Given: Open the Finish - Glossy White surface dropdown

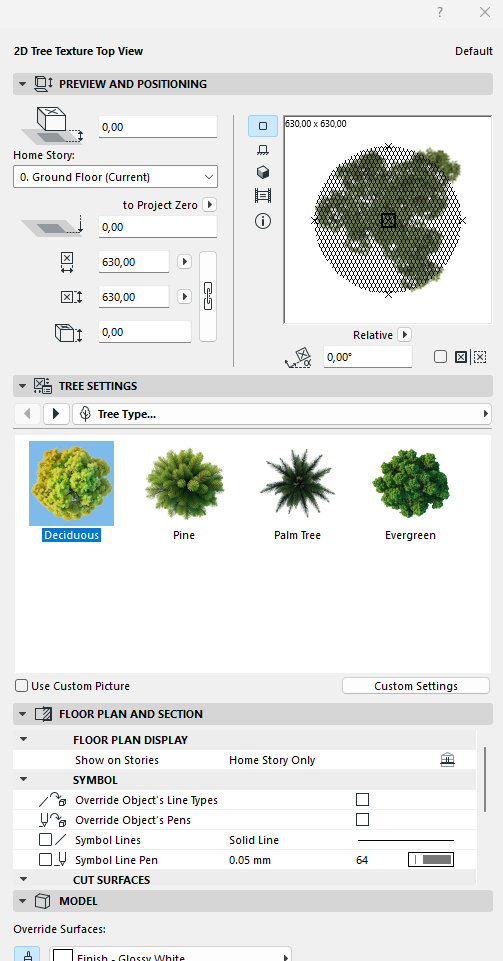Looking at the screenshot, I should point(170,954).
